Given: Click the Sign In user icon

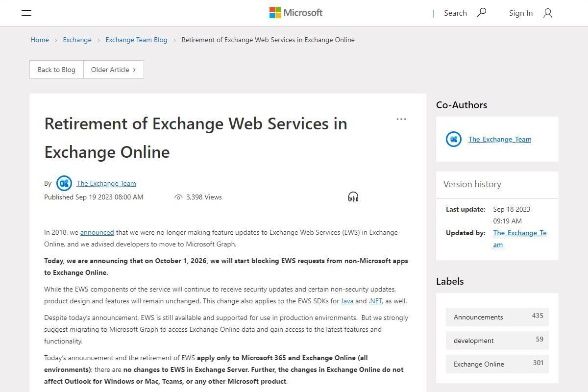Looking at the screenshot, I should pyautogui.click(x=548, y=13).
